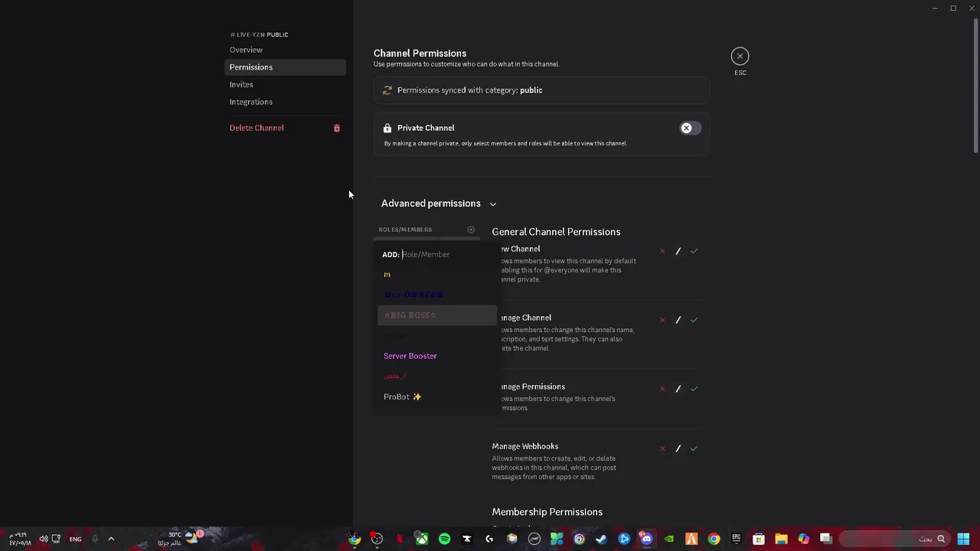Set Manage Webhooks to neutral slash
This screenshot has width=980, height=551.
pyautogui.click(x=678, y=448)
